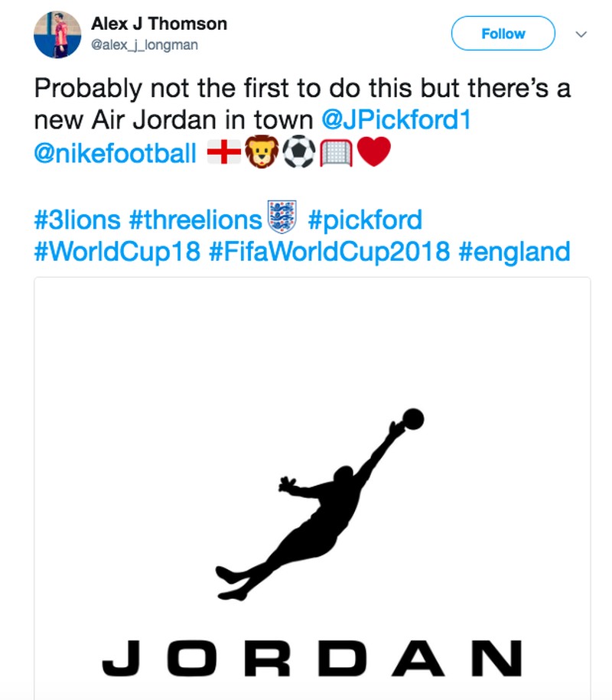Image resolution: width=612 pixels, height=700 pixels.
Task: Open the #FifaWorldCup2018 hashtag
Action: coord(329,252)
